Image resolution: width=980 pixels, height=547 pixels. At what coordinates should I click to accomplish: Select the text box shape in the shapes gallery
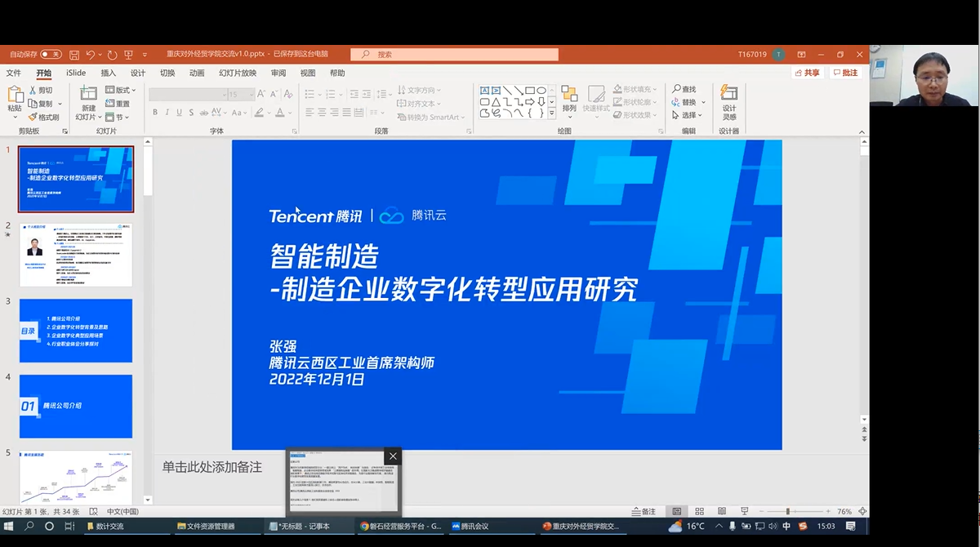pos(484,90)
